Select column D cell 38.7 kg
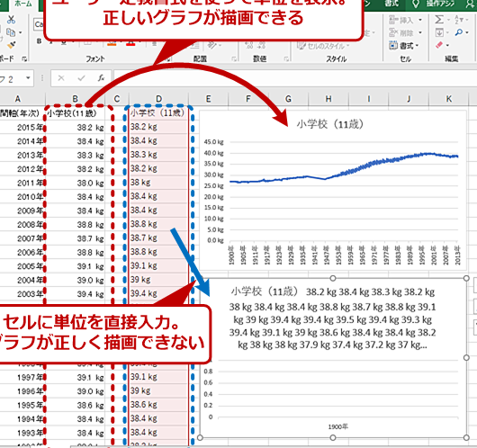Viewport: 477px width, 448px height. tap(158, 237)
